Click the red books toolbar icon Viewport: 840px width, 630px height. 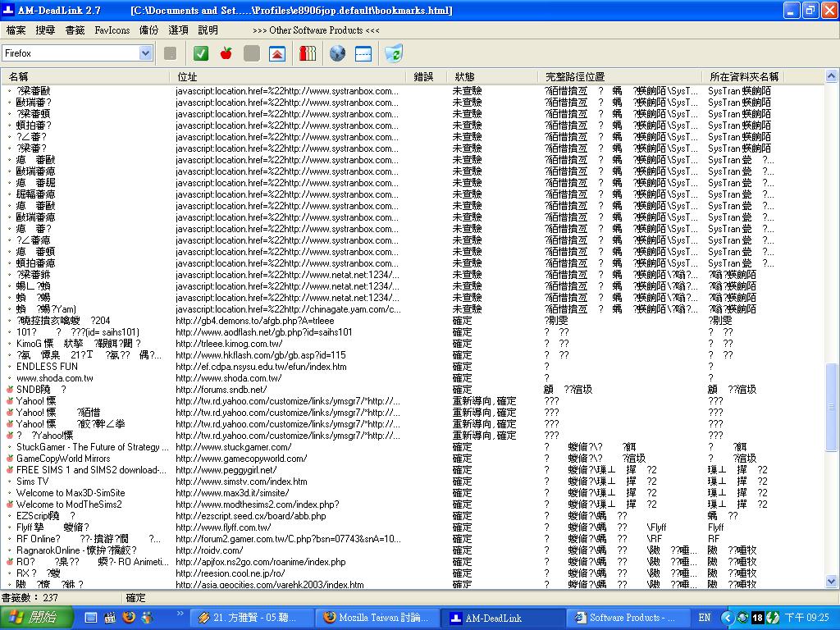point(308,53)
